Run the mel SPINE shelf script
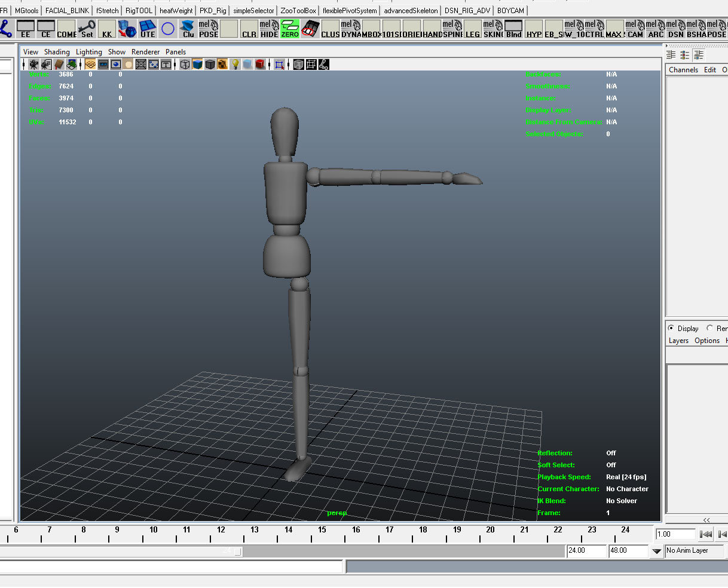Screen dimensions: 728x588 [x=452, y=29]
